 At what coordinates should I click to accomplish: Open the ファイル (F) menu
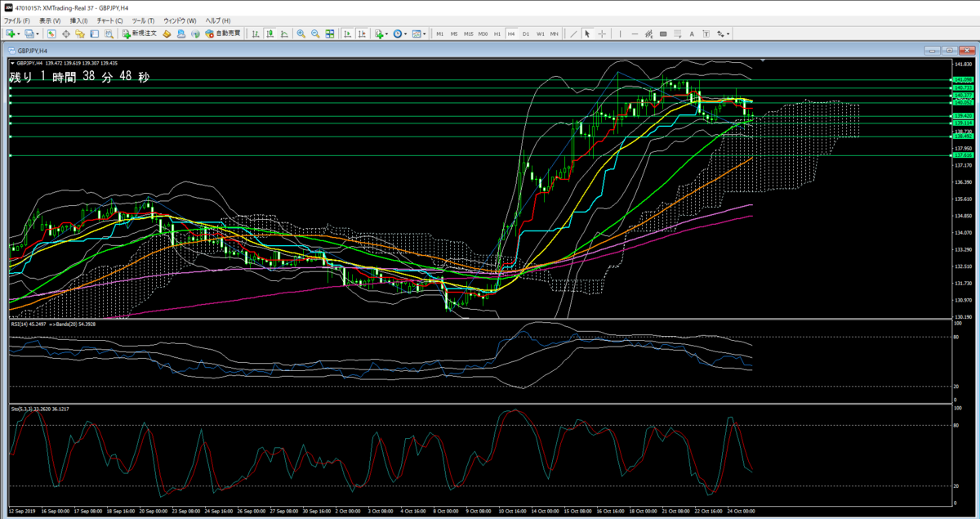[x=17, y=20]
